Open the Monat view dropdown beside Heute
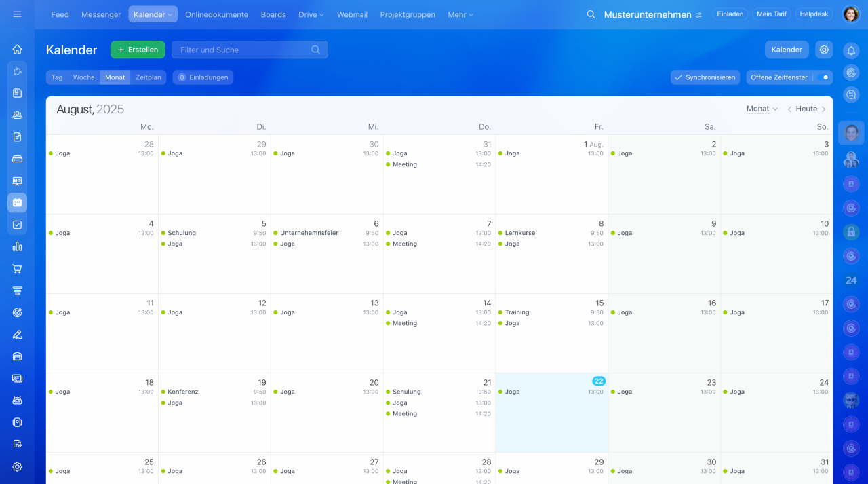Viewport: 868px width, 484px height. tap(762, 109)
